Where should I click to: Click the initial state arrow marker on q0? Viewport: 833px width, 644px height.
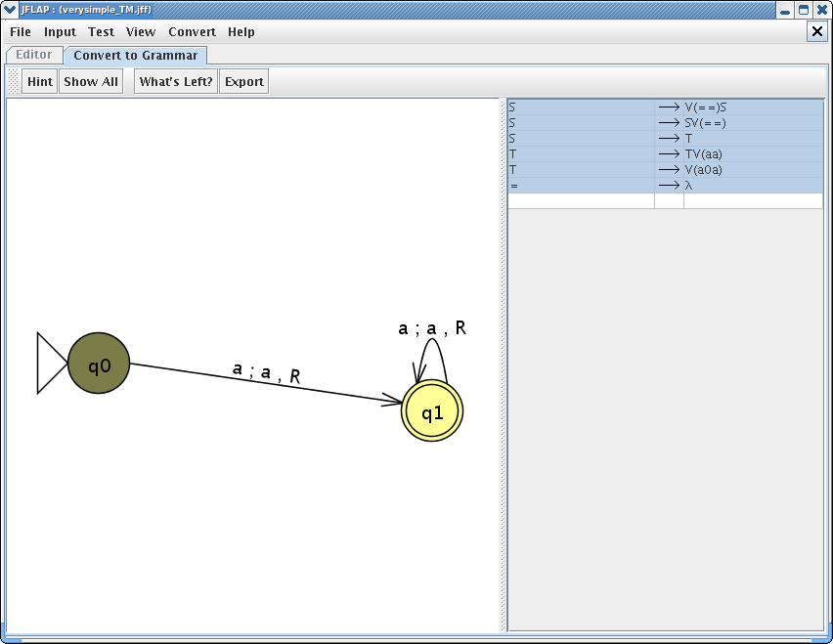coord(52,364)
